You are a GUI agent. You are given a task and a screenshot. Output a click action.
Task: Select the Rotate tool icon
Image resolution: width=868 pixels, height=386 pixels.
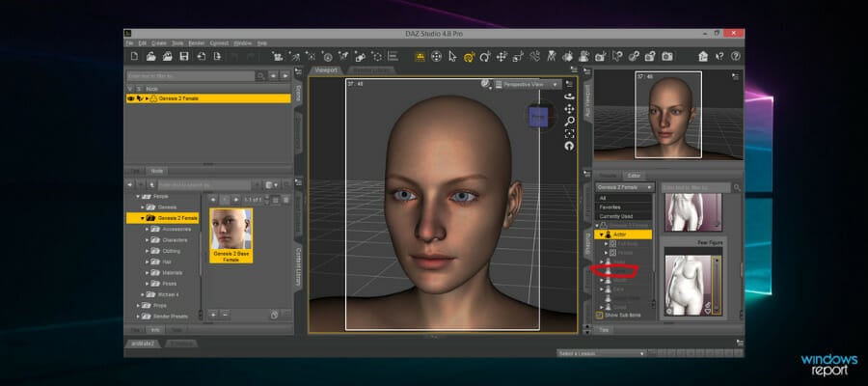tap(485, 56)
